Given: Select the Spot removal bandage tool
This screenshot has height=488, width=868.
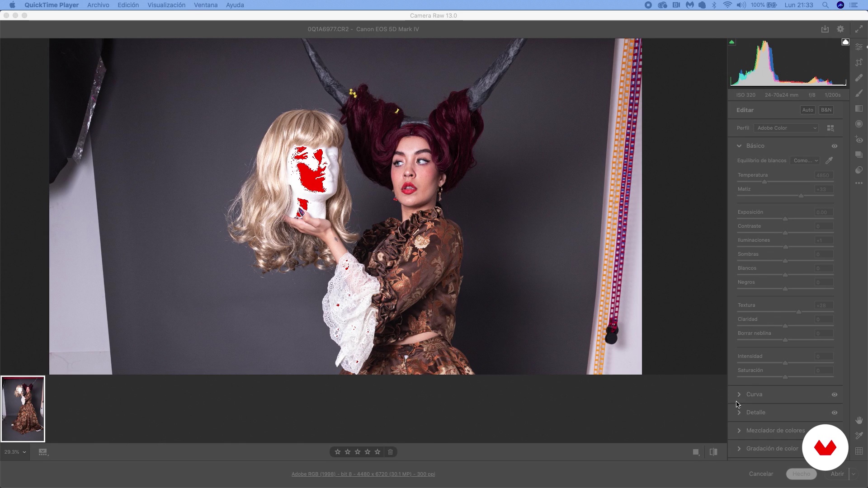Looking at the screenshot, I should tap(859, 78).
